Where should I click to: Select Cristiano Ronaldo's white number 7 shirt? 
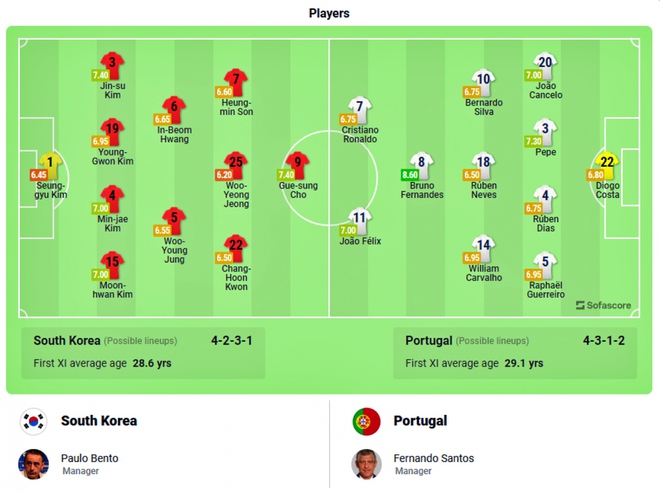[x=360, y=110]
